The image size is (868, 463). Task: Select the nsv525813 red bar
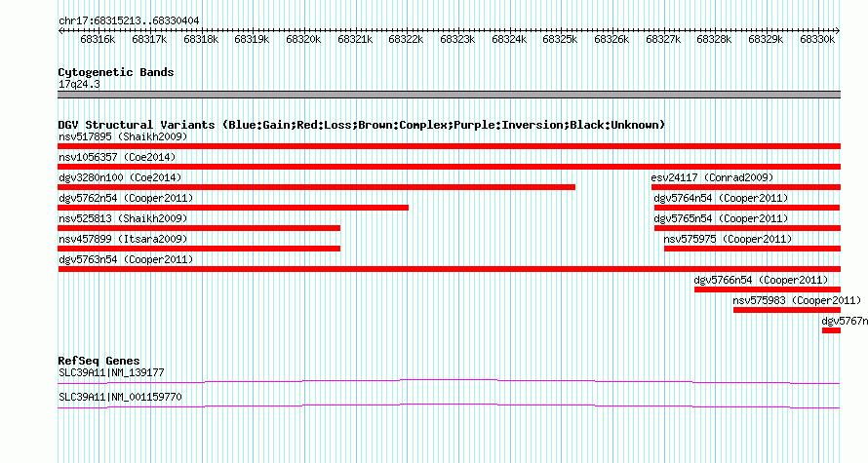tap(199, 228)
